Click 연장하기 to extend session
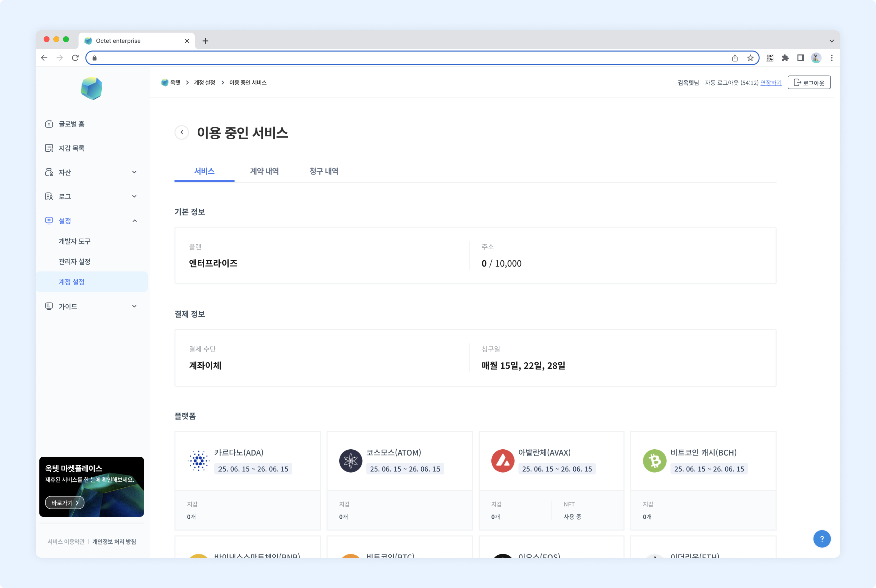The image size is (876, 588). 771,83
